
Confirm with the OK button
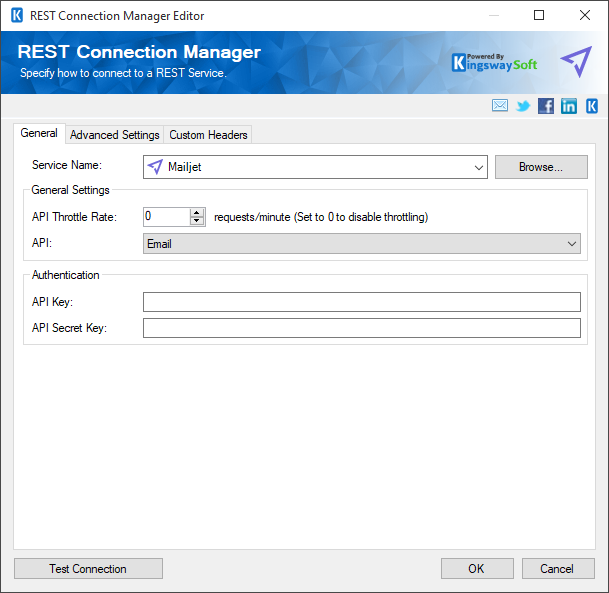click(x=477, y=569)
